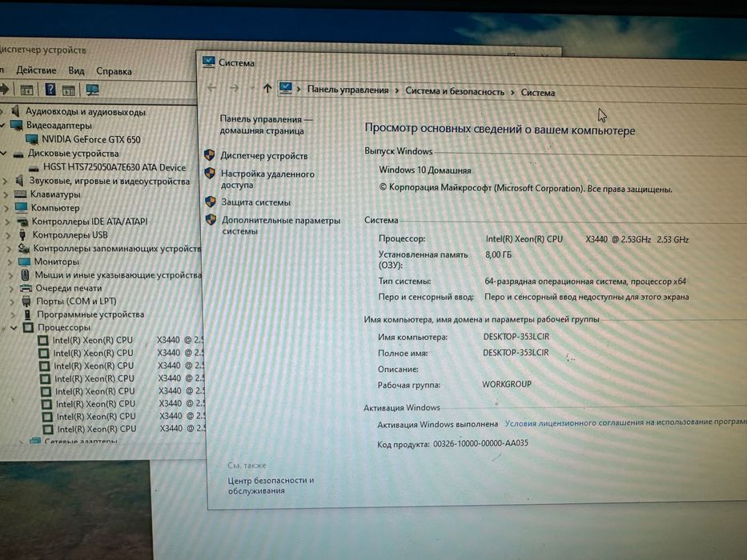Open Диспетчер устройств link in System sidebar
The height and width of the screenshot is (560, 747).
(x=264, y=156)
